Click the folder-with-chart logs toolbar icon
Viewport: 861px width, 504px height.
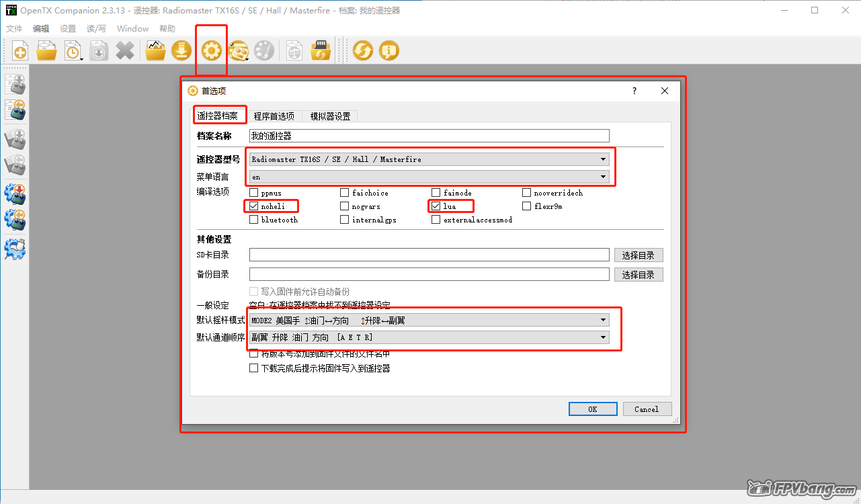155,51
